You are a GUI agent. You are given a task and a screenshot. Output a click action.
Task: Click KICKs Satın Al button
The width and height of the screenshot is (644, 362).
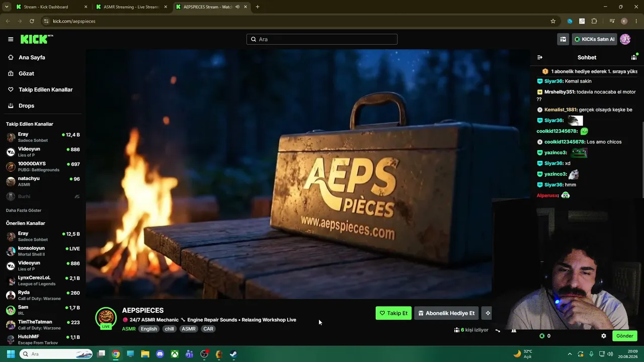point(594,39)
